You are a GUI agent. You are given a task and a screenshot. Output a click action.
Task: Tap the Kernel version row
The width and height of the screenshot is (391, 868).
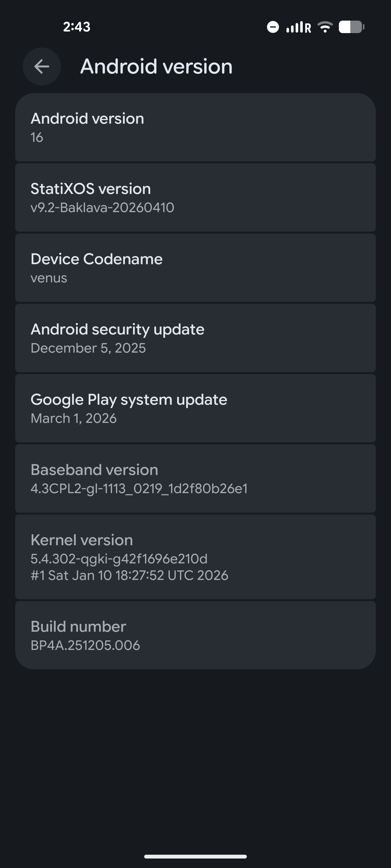click(x=195, y=557)
